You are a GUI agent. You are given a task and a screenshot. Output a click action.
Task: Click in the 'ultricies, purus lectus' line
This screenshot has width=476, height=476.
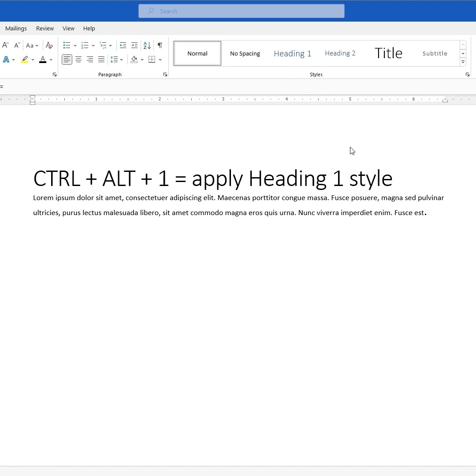pyautogui.click(x=230, y=213)
